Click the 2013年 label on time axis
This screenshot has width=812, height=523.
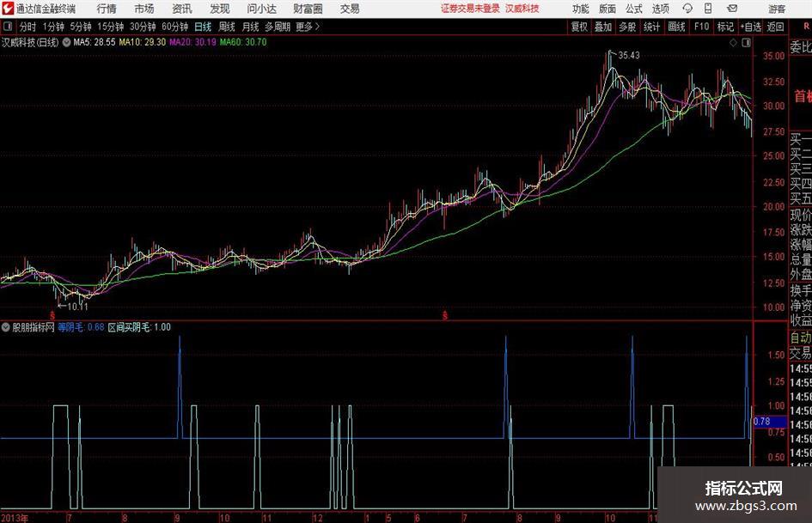15,518
